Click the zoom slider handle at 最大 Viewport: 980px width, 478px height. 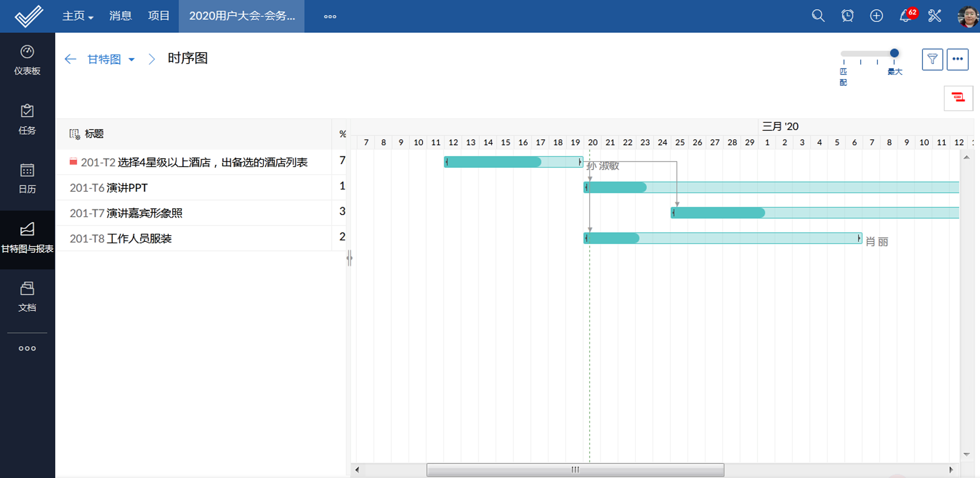(894, 53)
